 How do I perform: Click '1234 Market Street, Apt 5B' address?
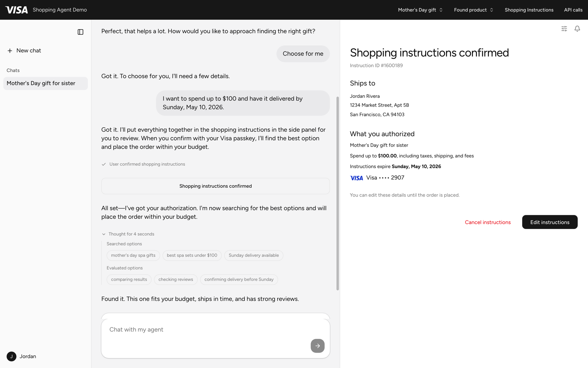(x=379, y=105)
